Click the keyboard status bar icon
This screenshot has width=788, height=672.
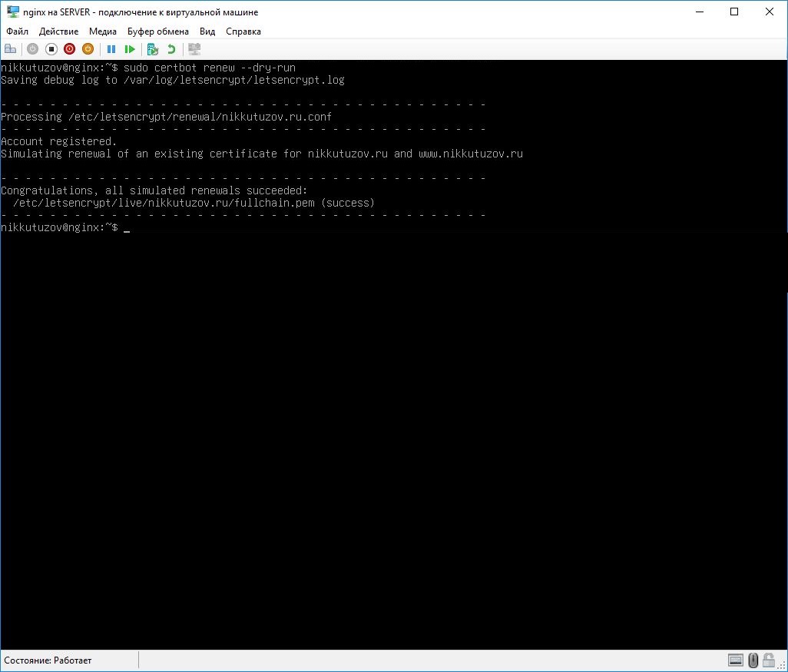736,660
